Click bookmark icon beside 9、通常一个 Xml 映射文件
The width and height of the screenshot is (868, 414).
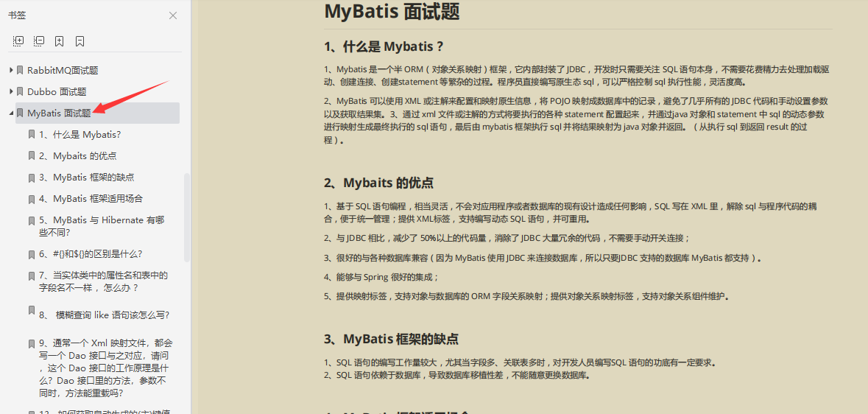pos(32,343)
